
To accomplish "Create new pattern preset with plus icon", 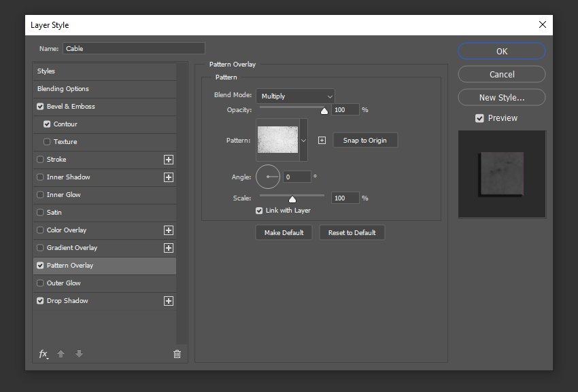I will [322, 139].
